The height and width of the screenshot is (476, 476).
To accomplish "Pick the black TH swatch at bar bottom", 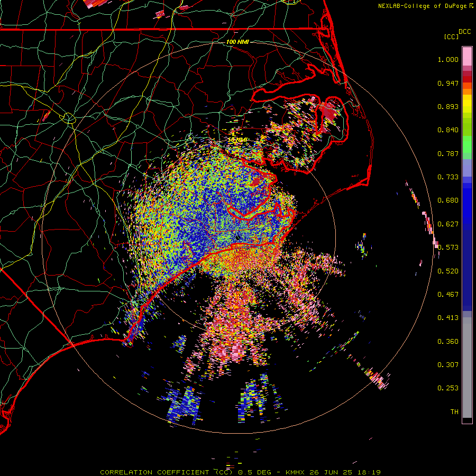I will pos(467,420).
